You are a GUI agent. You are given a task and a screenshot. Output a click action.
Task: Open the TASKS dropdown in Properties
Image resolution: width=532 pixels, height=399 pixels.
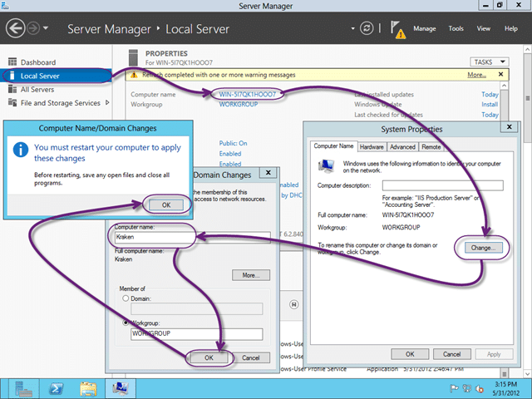[x=490, y=62]
